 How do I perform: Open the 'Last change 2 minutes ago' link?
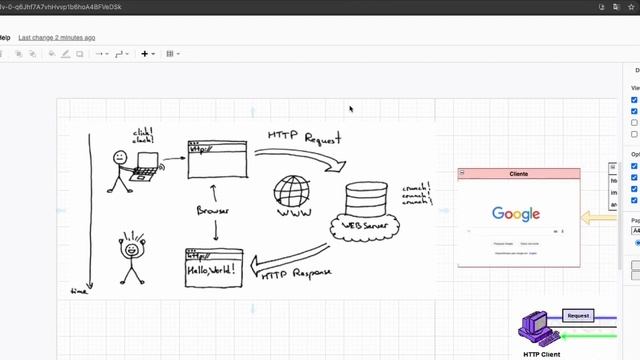(x=57, y=38)
